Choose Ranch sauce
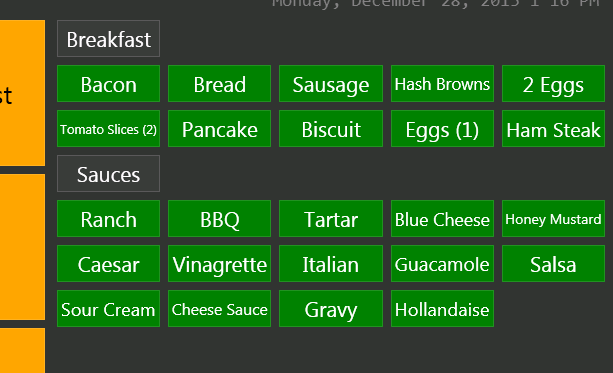 pyautogui.click(x=108, y=219)
